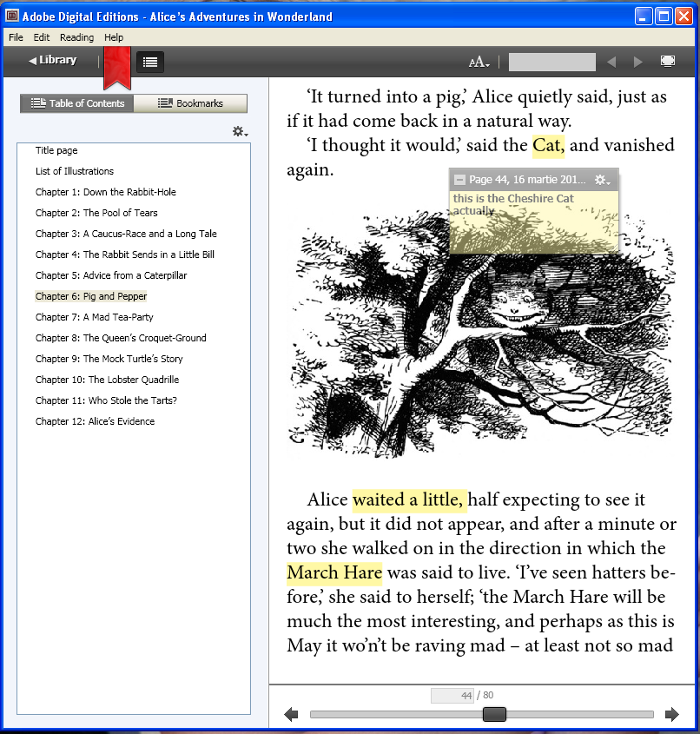Minimize the Adobe Digital Editions window
The height and width of the screenshot is (734, 700).
click(644, 16)
